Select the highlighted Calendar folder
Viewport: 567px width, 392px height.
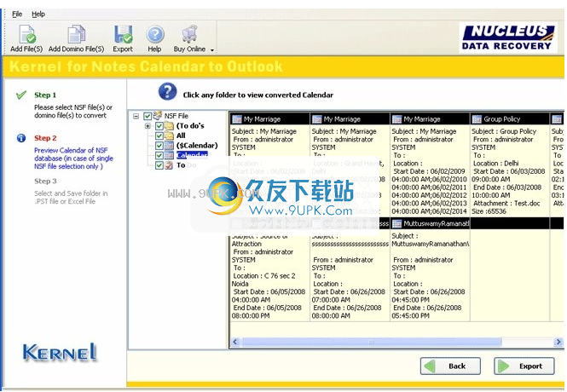pyautogui.click(x=193, y=155)
